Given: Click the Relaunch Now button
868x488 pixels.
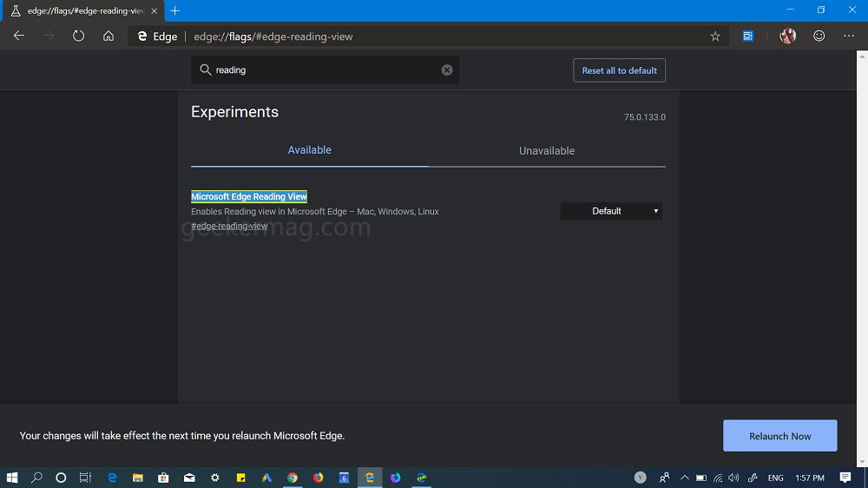Looking at the screenshot, I should [x=780, y=436].
